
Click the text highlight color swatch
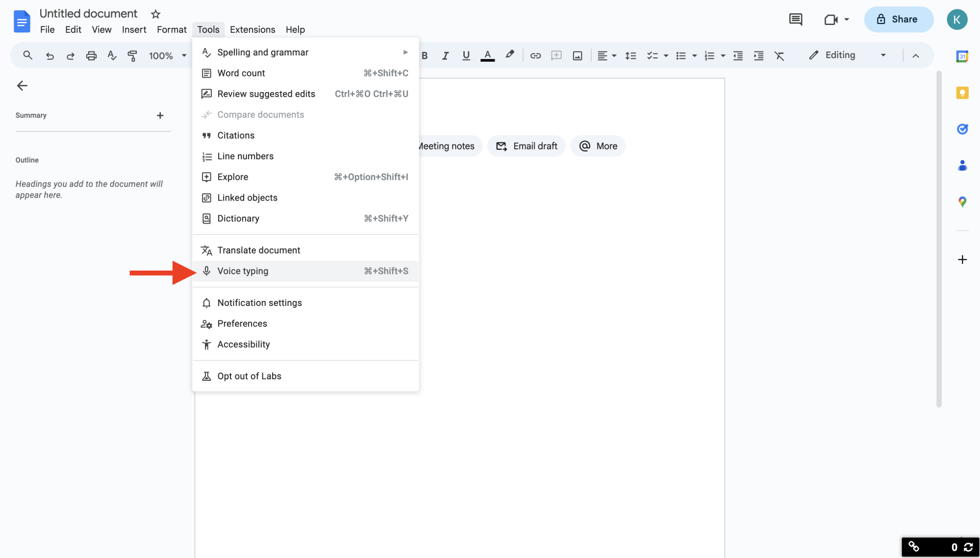(x=510, y=55)
